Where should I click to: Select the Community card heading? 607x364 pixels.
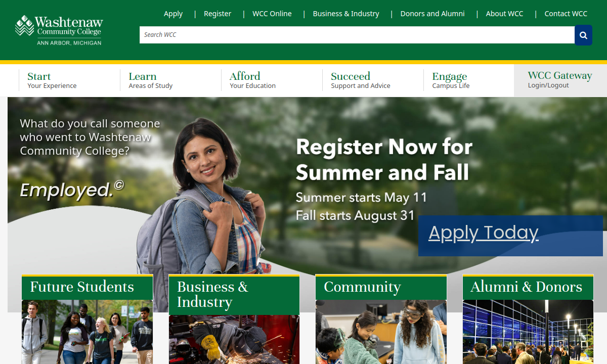tap(362, 287)
